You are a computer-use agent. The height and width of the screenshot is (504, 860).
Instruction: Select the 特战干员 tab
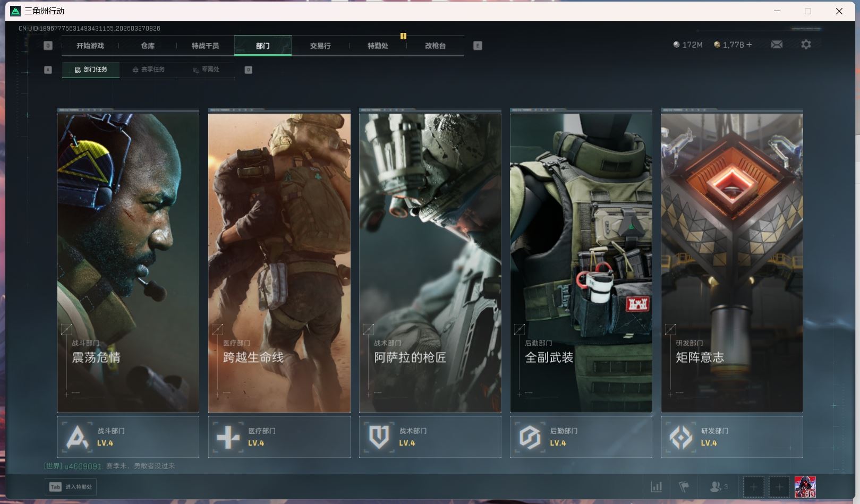pyautogui.click(x=205, y=46)
